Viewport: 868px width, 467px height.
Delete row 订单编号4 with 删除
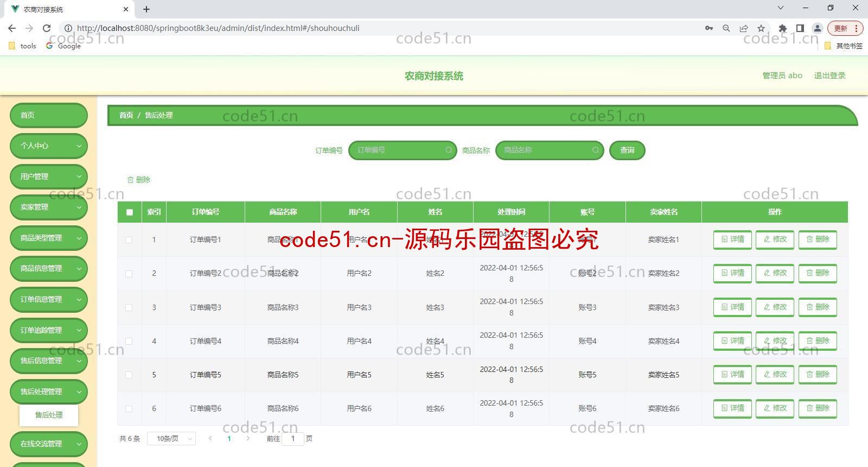pyautogui.click(x=818, y=341)
